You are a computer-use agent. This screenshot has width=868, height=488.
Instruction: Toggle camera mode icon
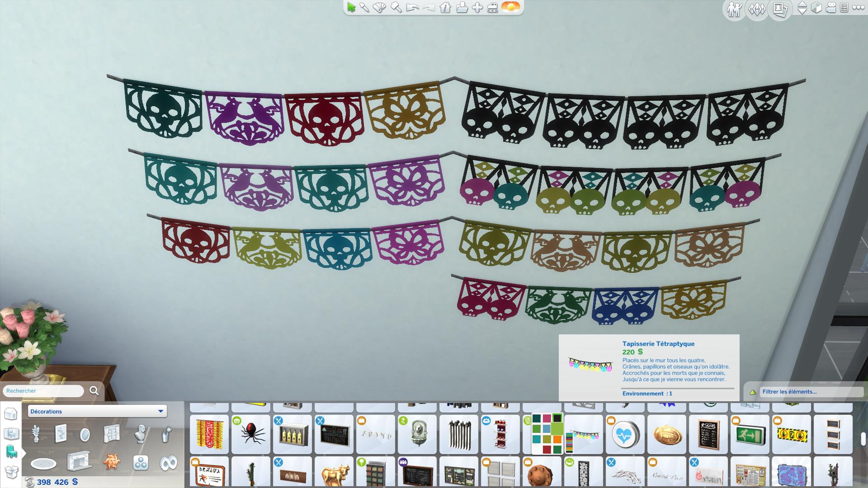[830, 8]
